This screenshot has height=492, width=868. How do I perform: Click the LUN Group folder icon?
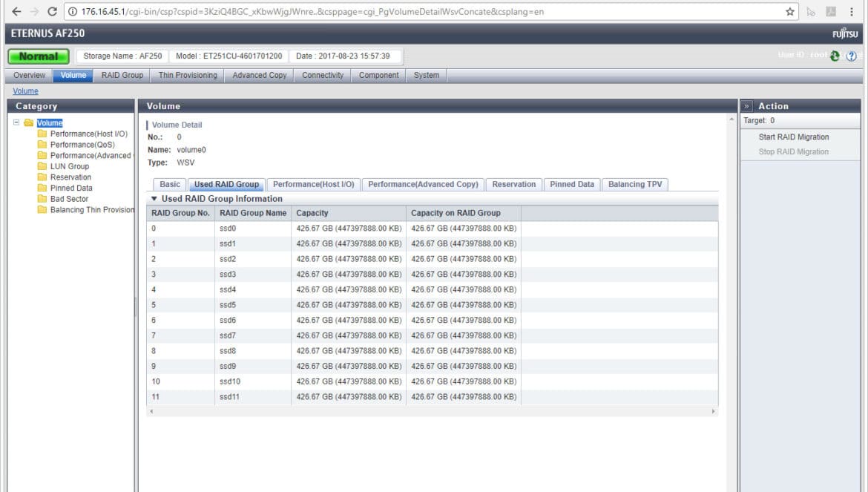[x=42, y=166]
